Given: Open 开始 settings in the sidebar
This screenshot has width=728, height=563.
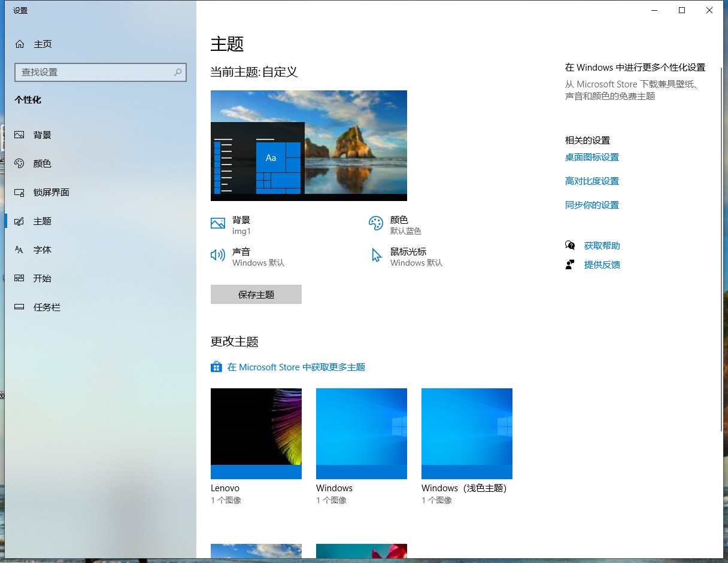Looking at the screenshot, I should [x=101, y=279].
